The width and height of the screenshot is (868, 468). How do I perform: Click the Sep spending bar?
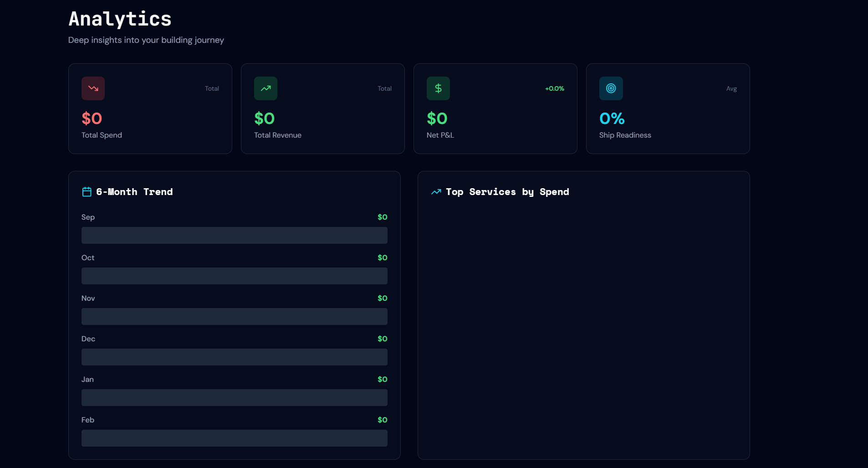234,235
